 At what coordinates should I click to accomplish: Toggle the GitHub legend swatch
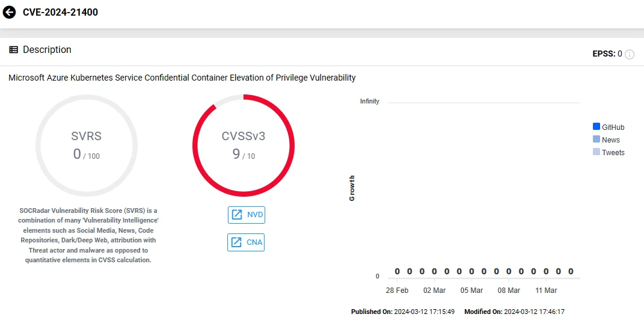(596, 126)
